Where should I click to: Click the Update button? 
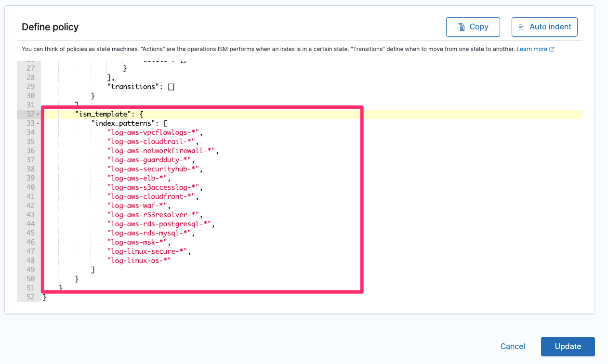coord(568,347)
